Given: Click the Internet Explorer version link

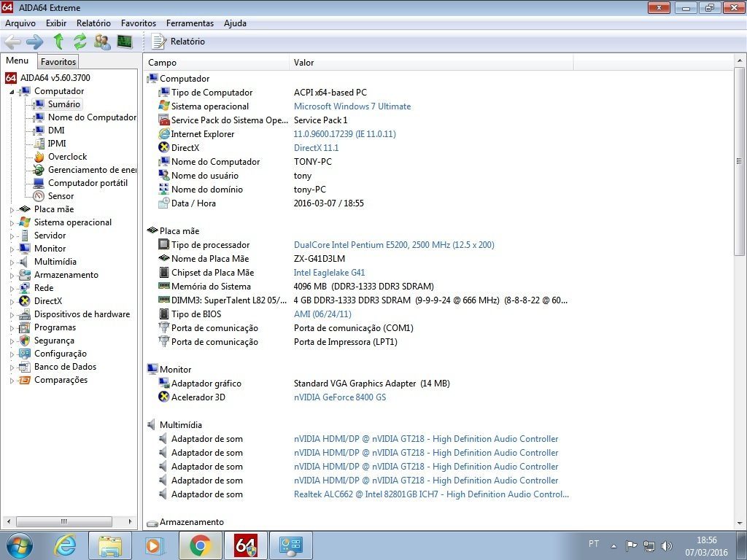Looking at the screenshot, I should (x=344, y=134).
